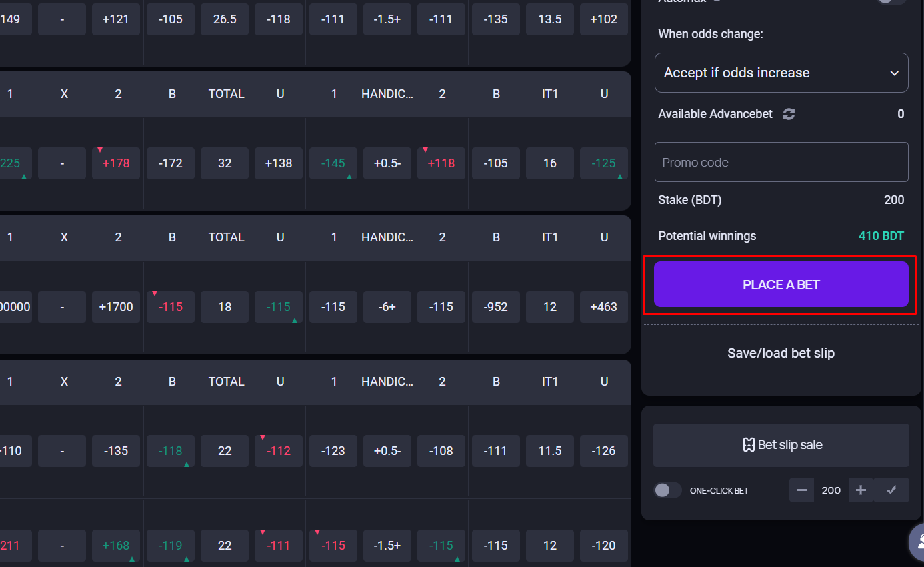Click the PLACE A BET button
Image resolution: width=924 pixels, height=567 pixels.
[x=781, y=284]
